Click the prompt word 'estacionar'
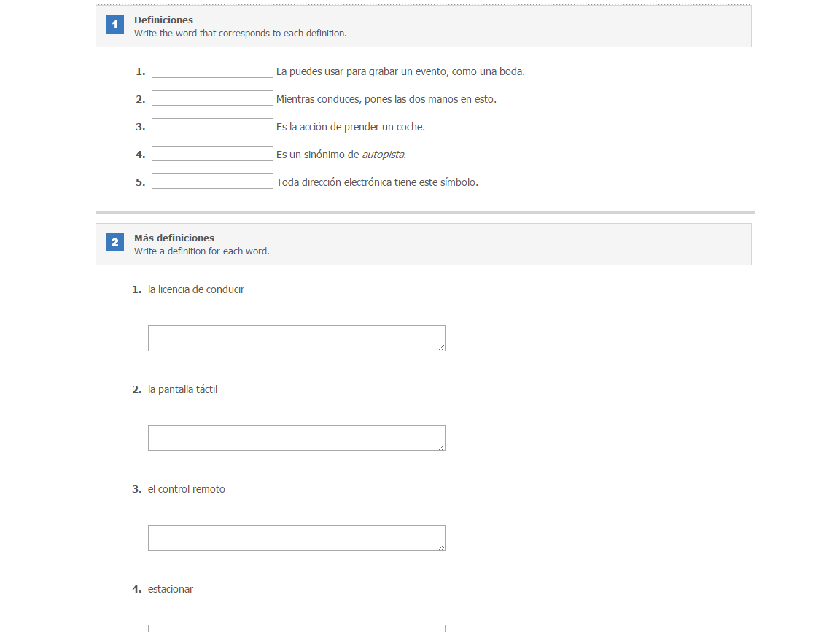Viewport: 840px width, 632px height. click(171, 589)
